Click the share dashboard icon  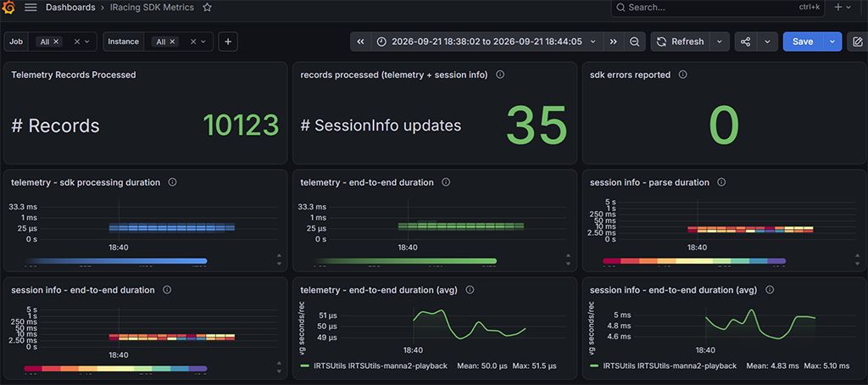click(746, 42)
